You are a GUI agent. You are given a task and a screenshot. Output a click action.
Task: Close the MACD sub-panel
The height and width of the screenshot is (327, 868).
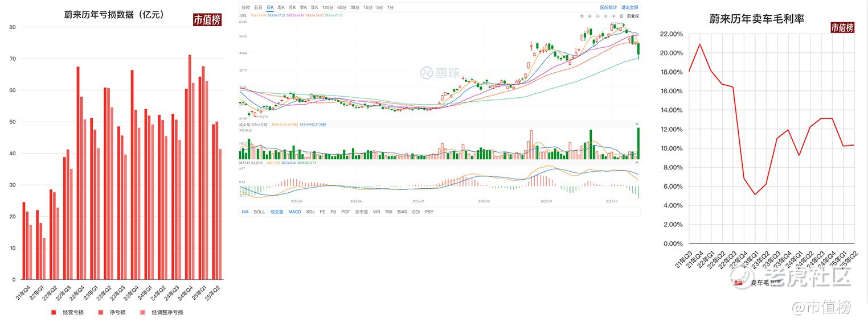click(x=637, y=163)
